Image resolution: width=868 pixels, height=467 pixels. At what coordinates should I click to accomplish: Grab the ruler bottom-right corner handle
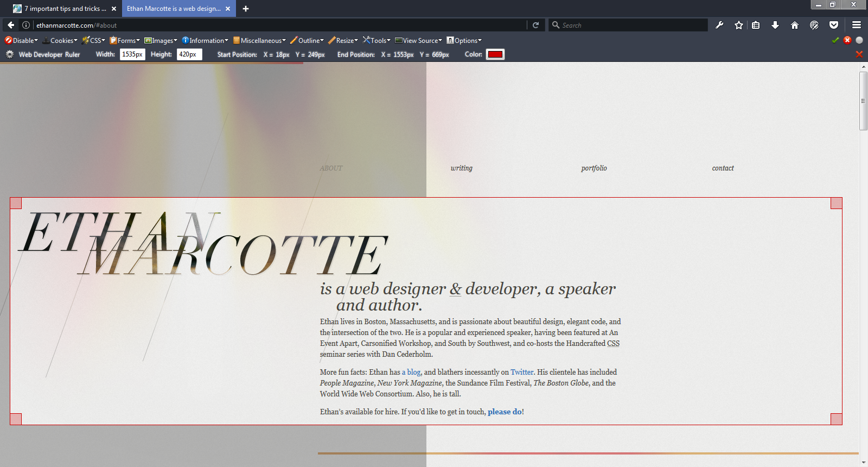(837, 419)
